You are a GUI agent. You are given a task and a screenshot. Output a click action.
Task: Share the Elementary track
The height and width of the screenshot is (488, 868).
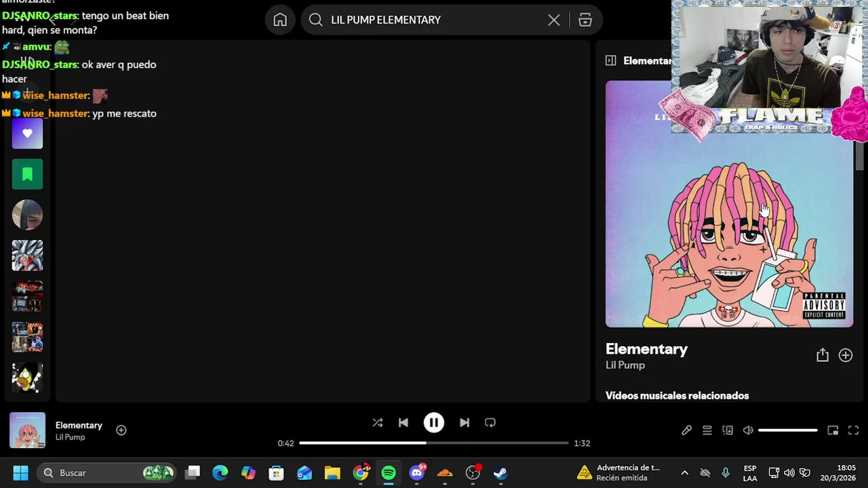823,355
